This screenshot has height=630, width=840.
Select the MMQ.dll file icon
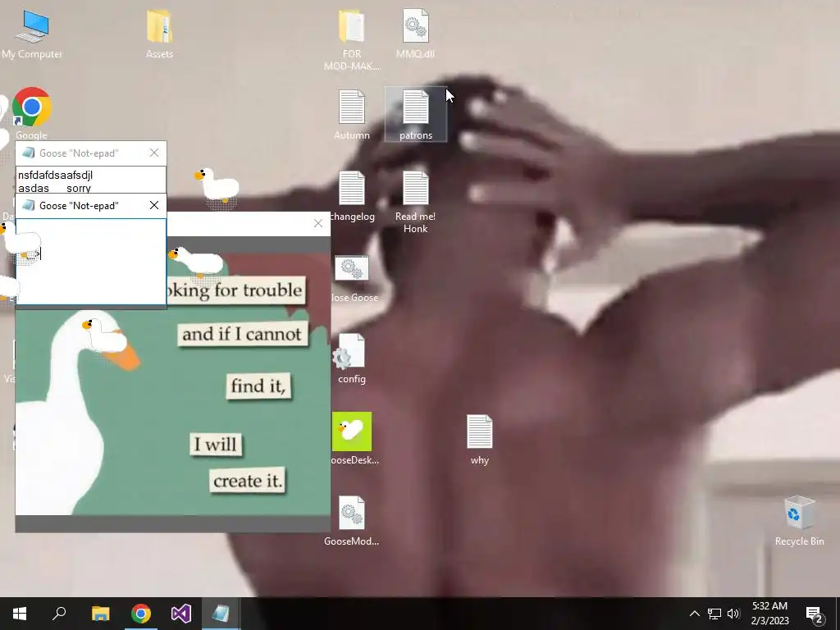[x=415, y=34]
